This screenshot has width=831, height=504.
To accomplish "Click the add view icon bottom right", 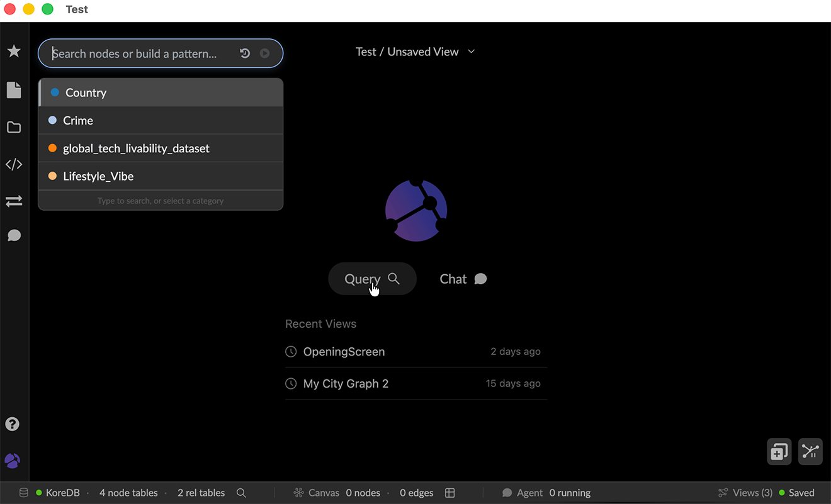I will [779, 452].
